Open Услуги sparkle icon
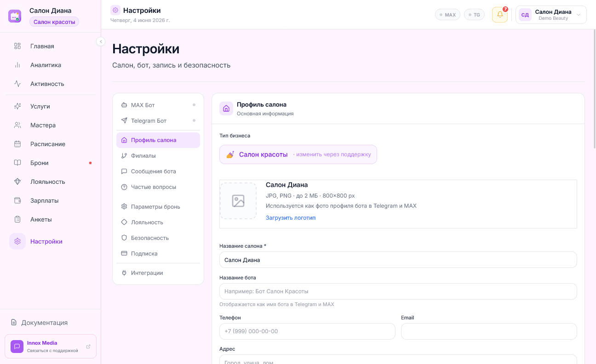 click(x=17, y=106)
